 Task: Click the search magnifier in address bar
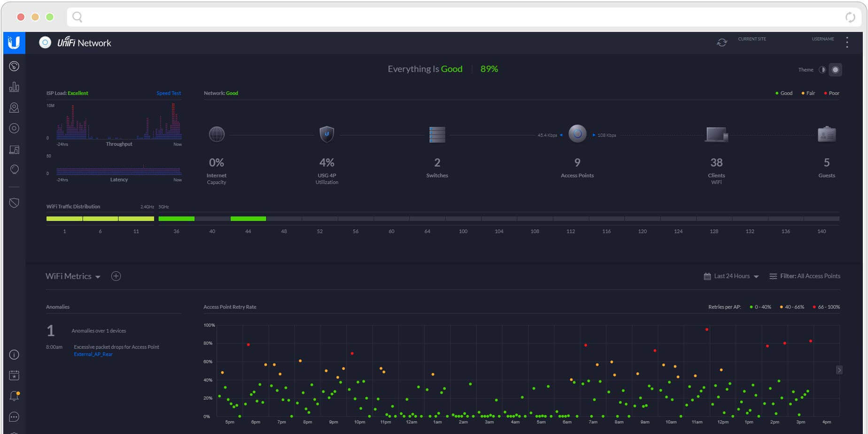pos(77,17)
